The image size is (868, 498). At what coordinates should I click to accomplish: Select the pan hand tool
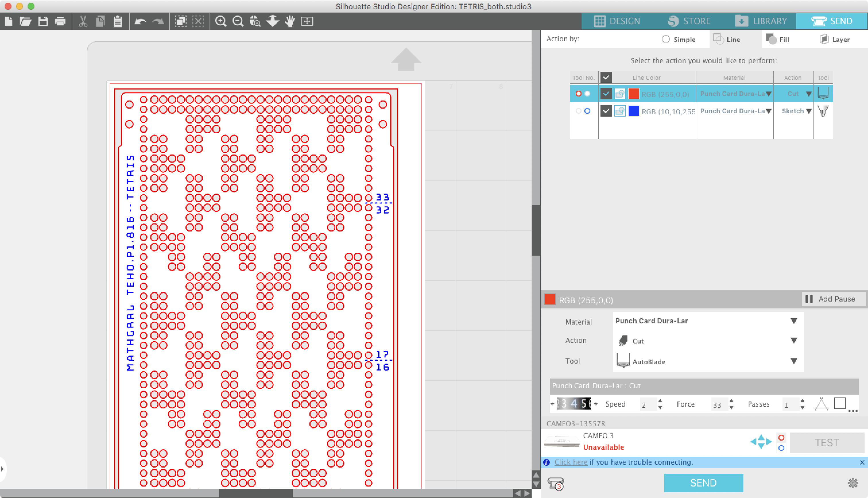coord(290,21)
